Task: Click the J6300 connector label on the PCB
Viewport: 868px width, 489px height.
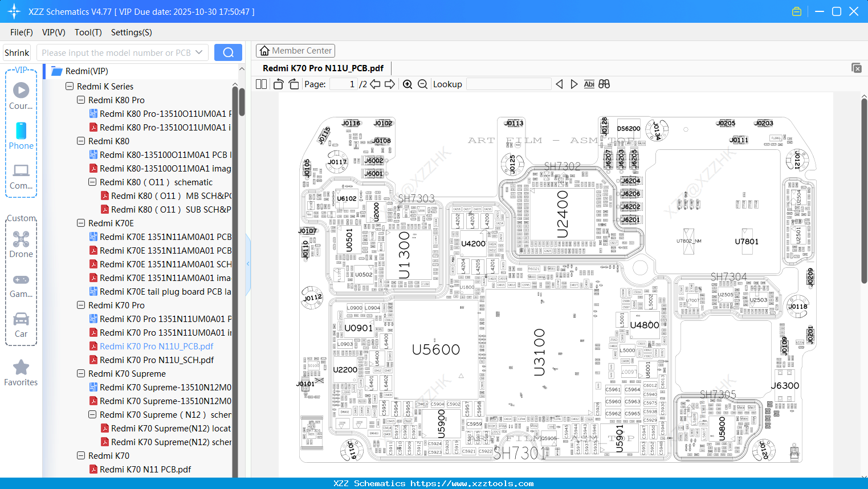Action: (785, 386)
